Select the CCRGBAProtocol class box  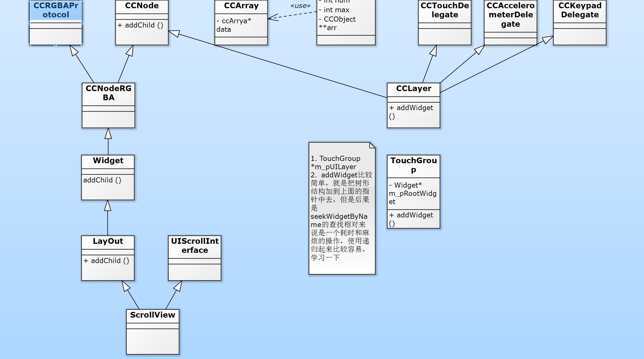[x=56, y=23]
